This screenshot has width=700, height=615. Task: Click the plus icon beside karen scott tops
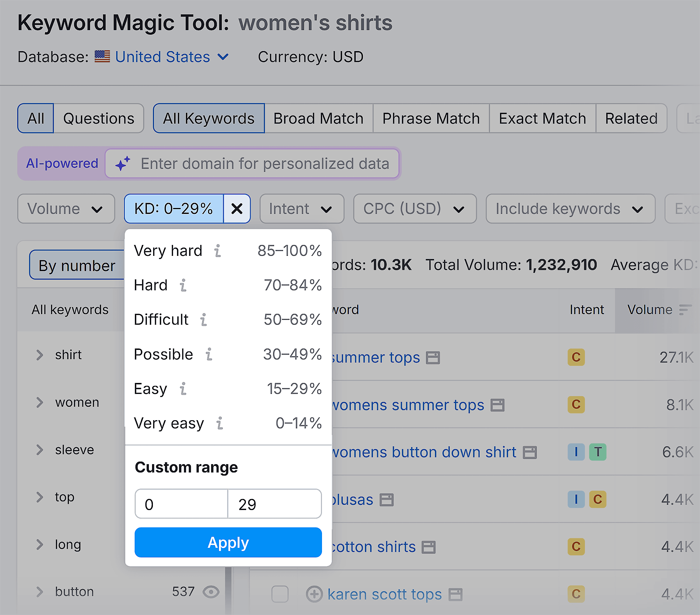click(314, 594)
